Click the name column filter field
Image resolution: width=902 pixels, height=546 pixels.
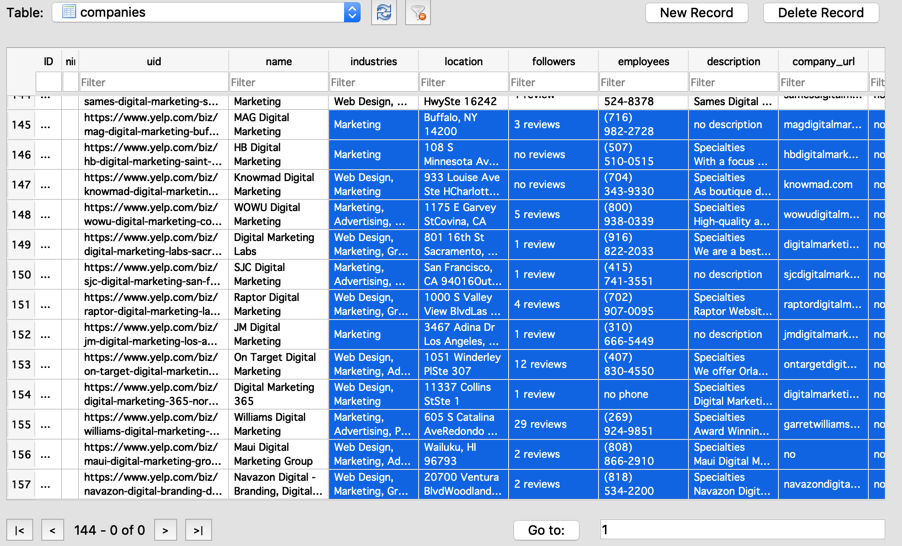pos(278,82)
